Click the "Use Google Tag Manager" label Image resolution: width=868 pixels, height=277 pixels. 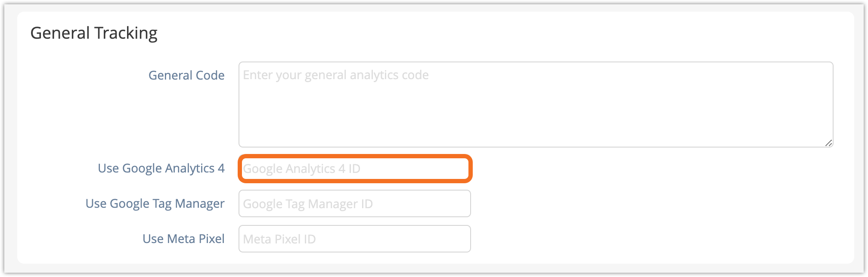coord(155,203)
